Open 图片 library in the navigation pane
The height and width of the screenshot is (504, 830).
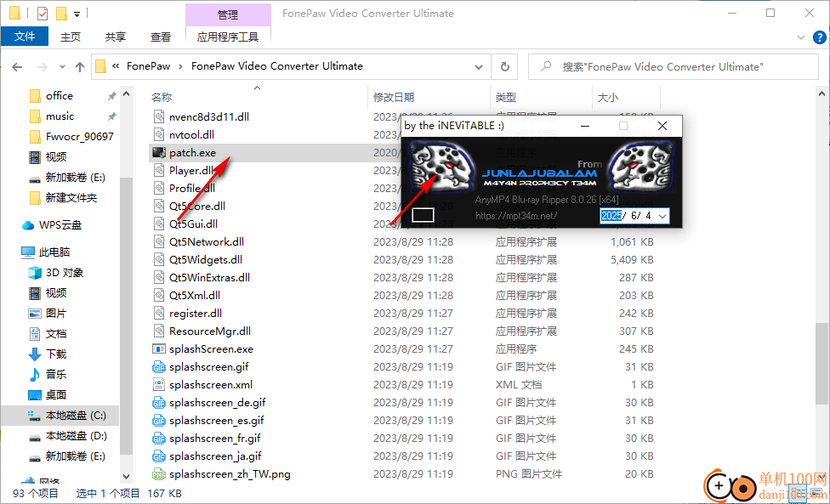point(55,314)
